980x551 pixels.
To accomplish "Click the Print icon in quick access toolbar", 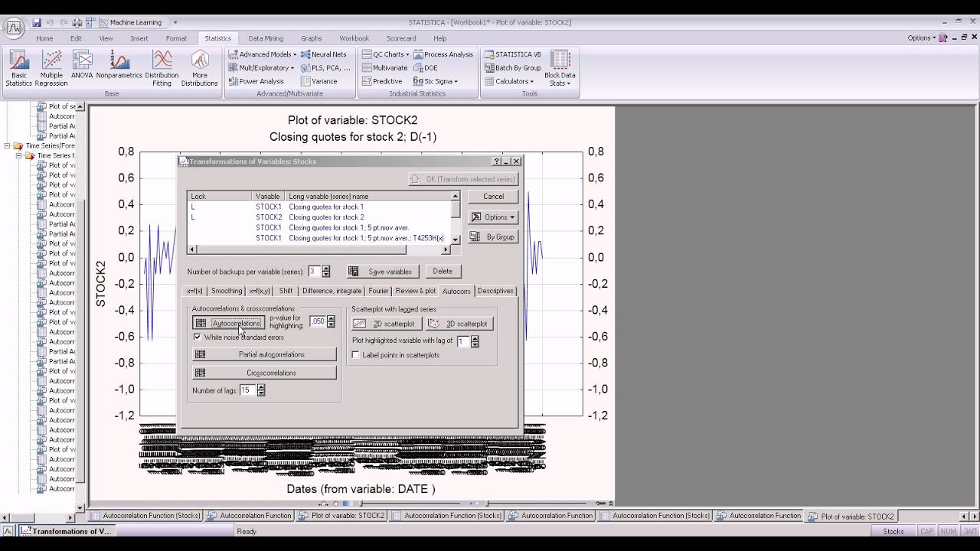I will point(76,22).
